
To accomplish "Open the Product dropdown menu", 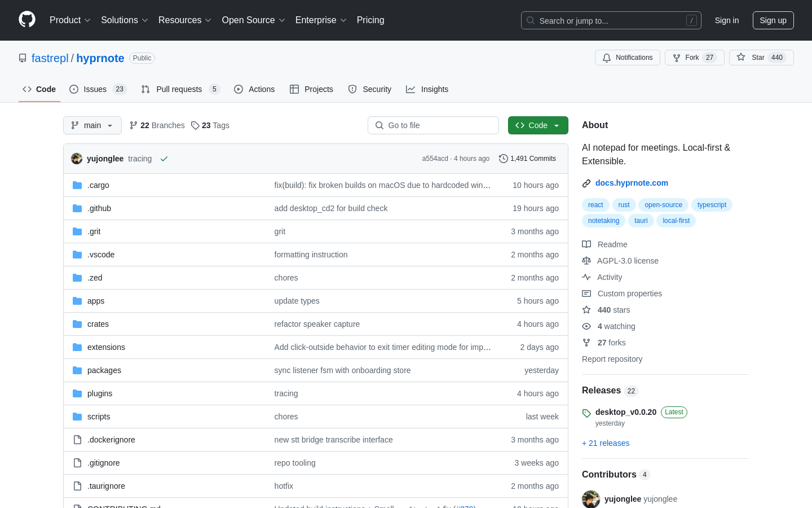I will pos(70,20).
